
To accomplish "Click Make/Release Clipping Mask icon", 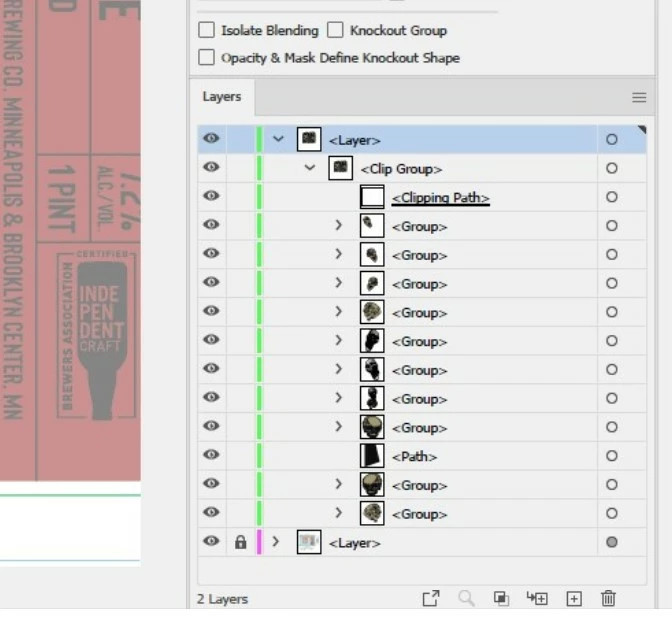I will tap(501, 598).
